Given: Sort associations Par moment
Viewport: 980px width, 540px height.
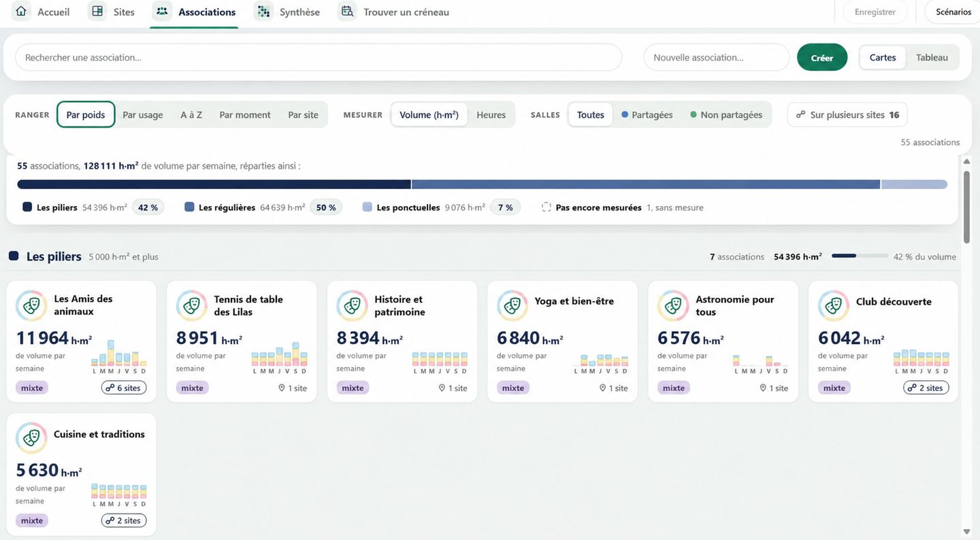Looking at the screenshot, I should (245, 114).
